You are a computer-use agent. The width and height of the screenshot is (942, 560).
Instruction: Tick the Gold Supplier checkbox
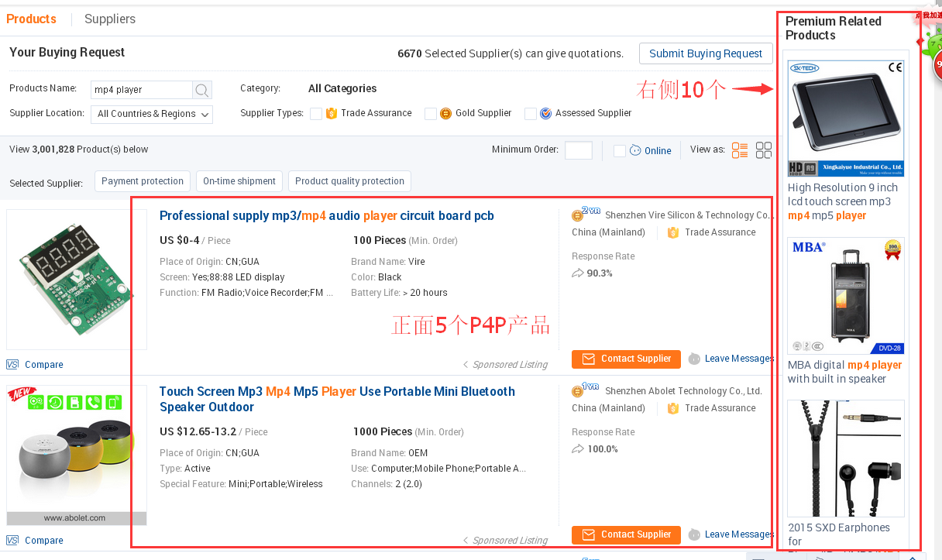pos(431,114)
